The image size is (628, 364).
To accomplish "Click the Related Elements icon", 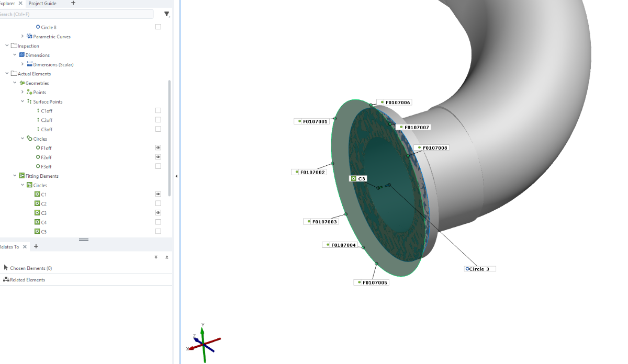I will point(6,280).
